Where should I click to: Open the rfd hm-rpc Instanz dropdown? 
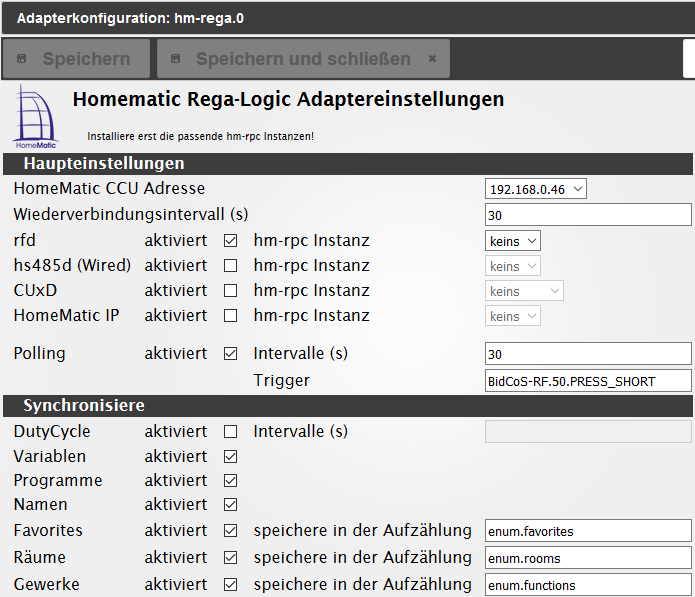513,241
